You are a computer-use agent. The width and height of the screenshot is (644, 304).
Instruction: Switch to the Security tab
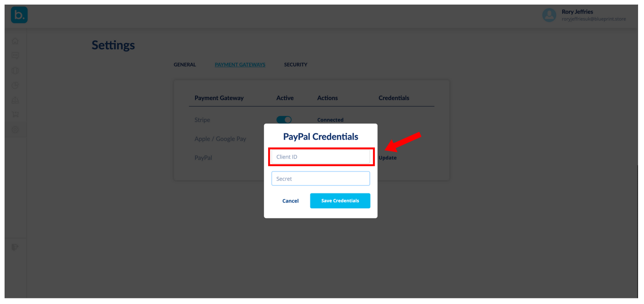click(296, 65)
